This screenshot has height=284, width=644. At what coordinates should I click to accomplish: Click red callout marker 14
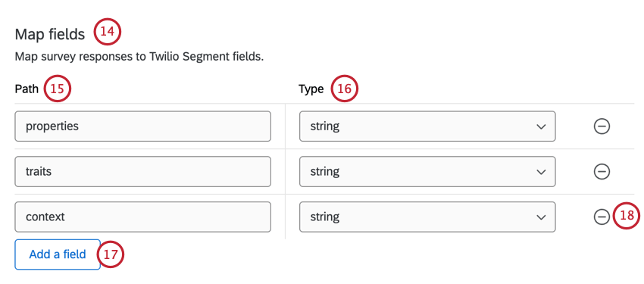tap(107, 32)
